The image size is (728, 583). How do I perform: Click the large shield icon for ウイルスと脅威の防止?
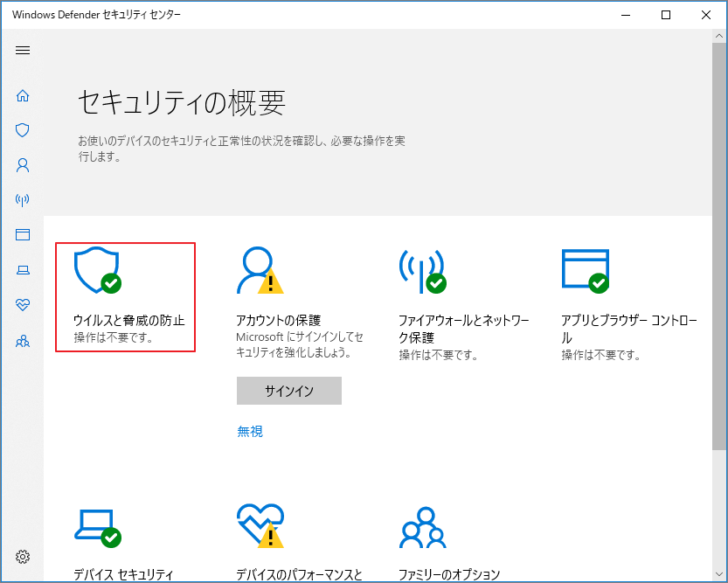tap(98, 270)
